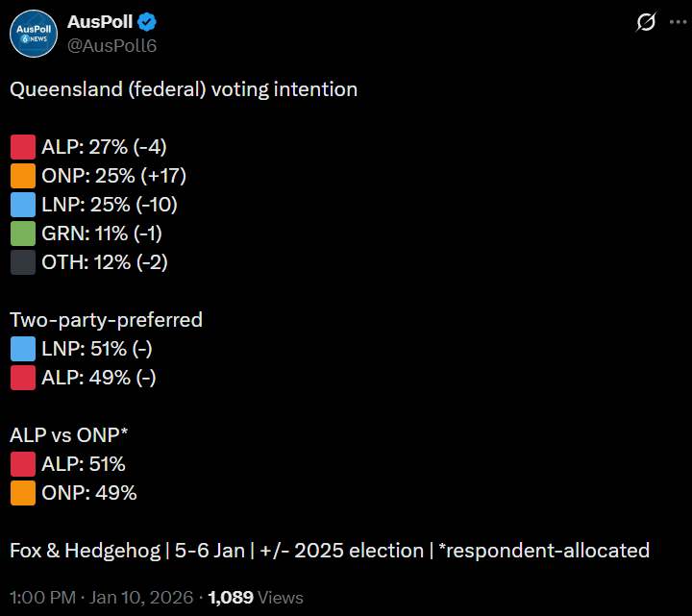Click the 1,089 Views count

(x=255, y=597)
